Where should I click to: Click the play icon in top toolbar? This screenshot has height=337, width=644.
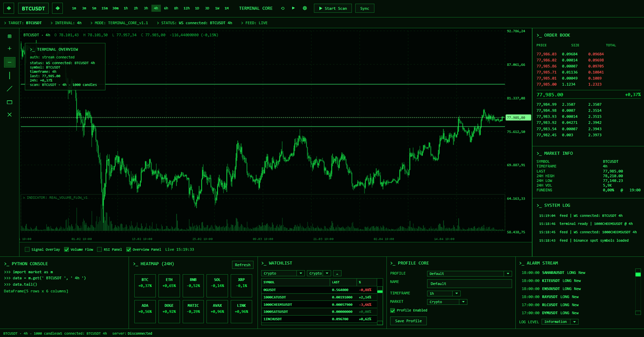pyautogui.click(x=294, y=8)
